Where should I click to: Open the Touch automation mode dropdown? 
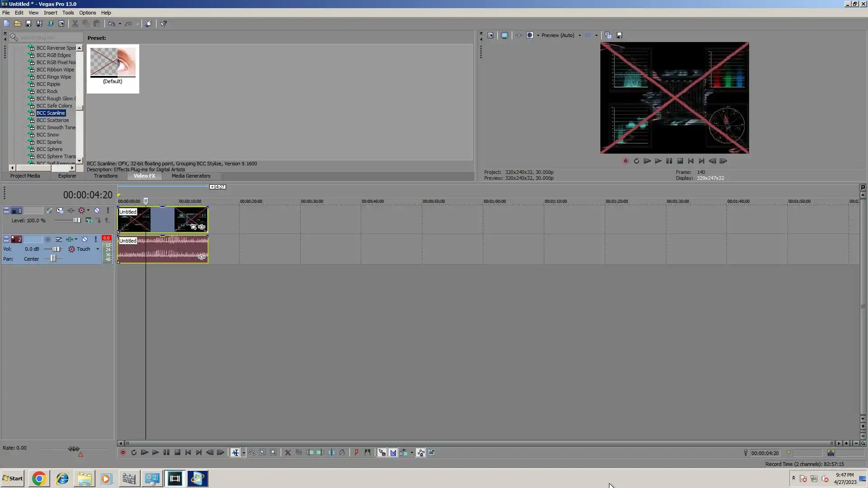coord(98,249)
